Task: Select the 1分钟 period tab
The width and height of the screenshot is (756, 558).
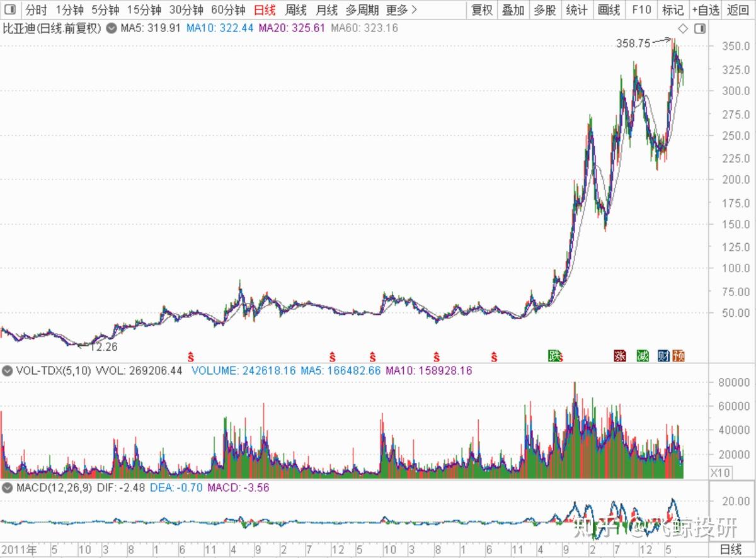Action: click(x=69, y=10)
